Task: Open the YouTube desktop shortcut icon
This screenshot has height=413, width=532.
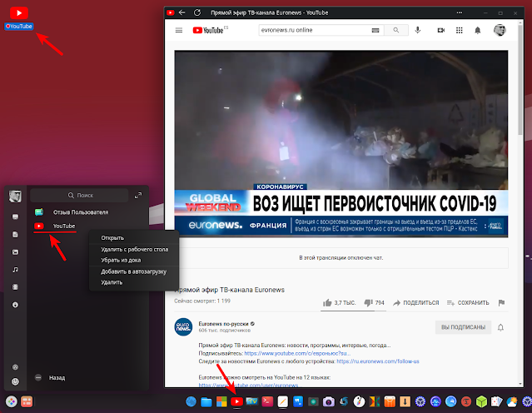Action: pos(19,13)
